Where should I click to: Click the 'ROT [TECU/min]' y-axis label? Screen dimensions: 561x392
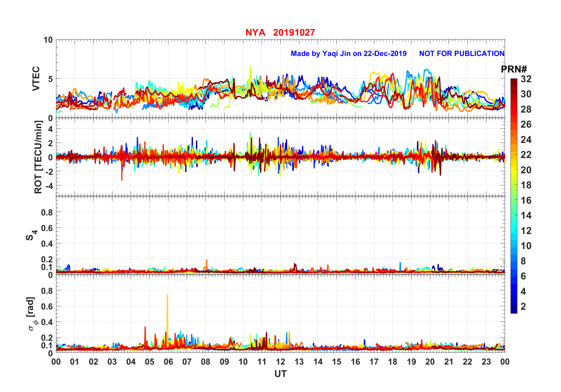[38, 157]
